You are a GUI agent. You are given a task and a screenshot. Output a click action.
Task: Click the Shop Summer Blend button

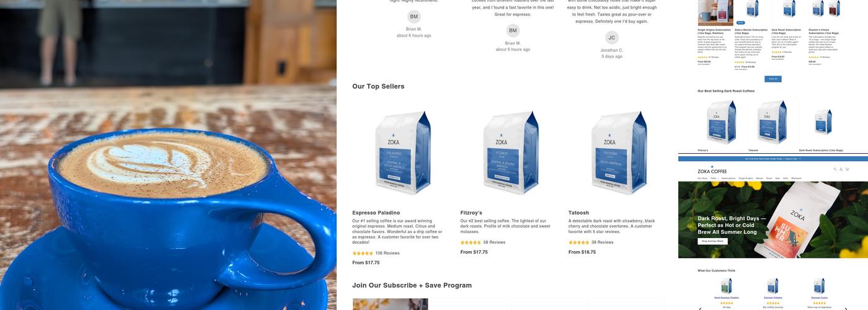712,241
